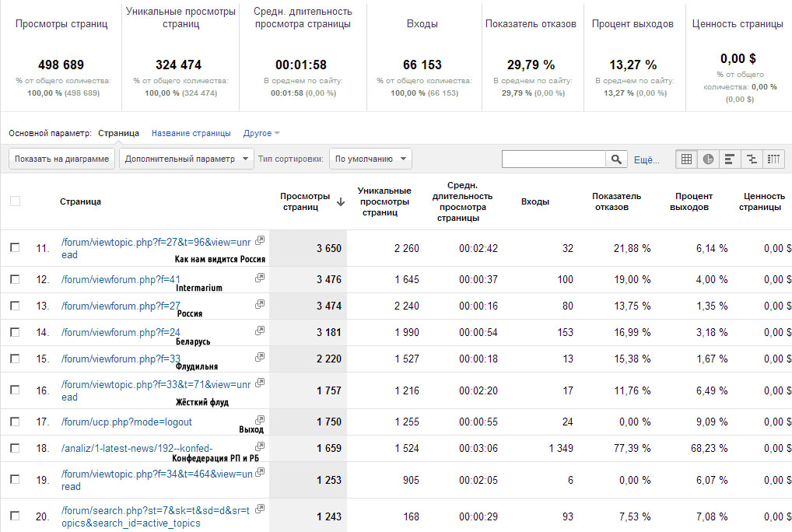Open viewforum f=24 page external link icon
792x532 pixels.
pos(260,330)
